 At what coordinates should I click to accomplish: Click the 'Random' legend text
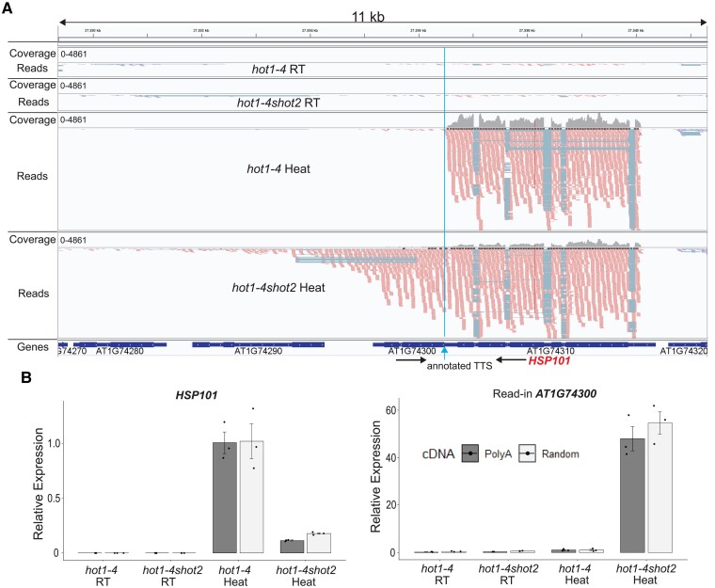(x=561, y=453)
